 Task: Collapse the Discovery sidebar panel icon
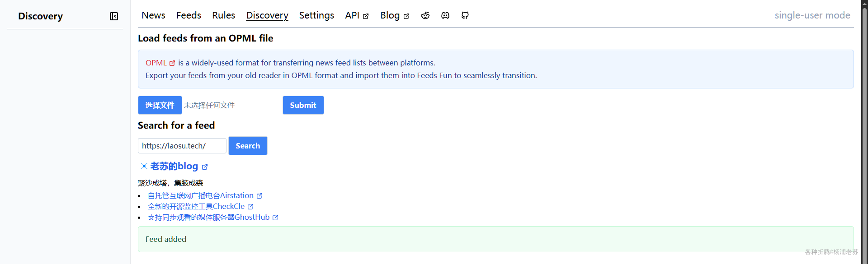click(114, 16)
